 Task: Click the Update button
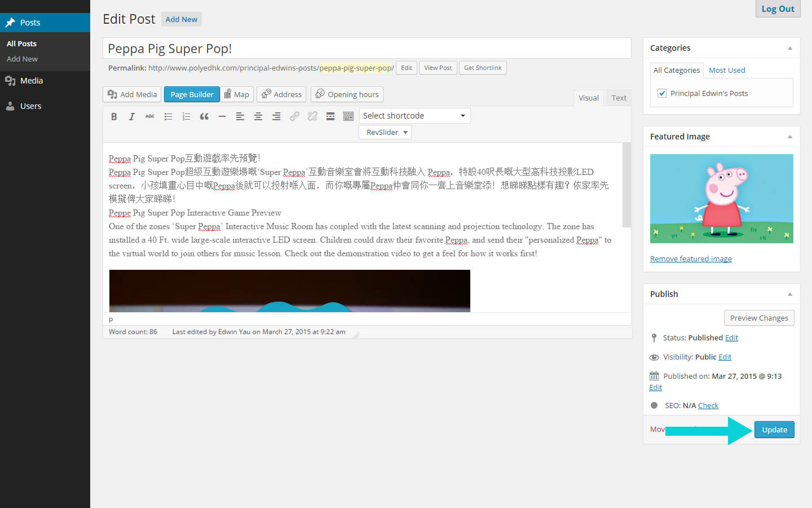click(x=774, y=430)
